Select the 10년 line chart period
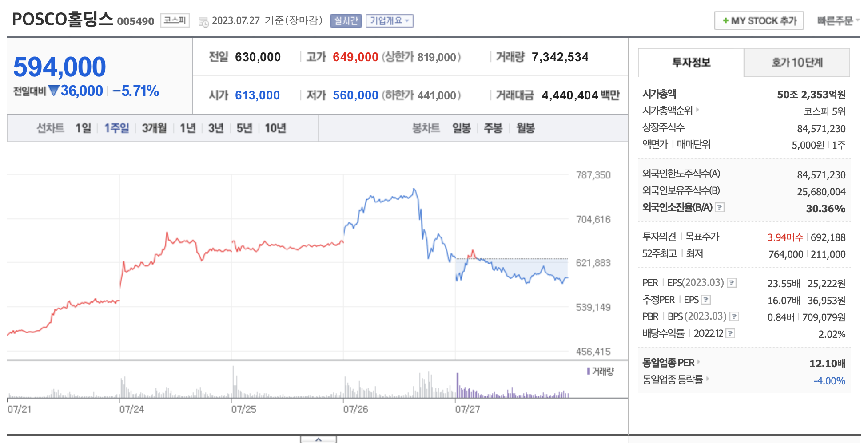 pyautogui.click(x=275, y=128)
